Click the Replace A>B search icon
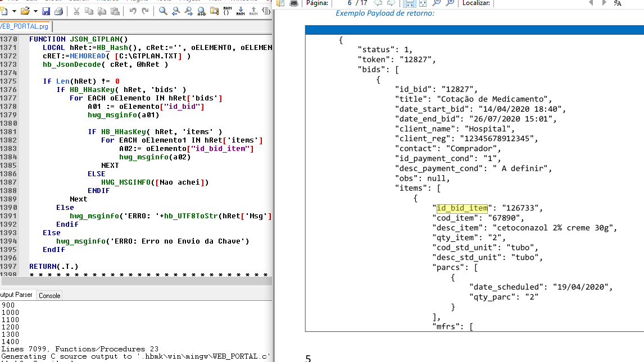This screenshot has height=362, width=644. click(x=202, y=11)
